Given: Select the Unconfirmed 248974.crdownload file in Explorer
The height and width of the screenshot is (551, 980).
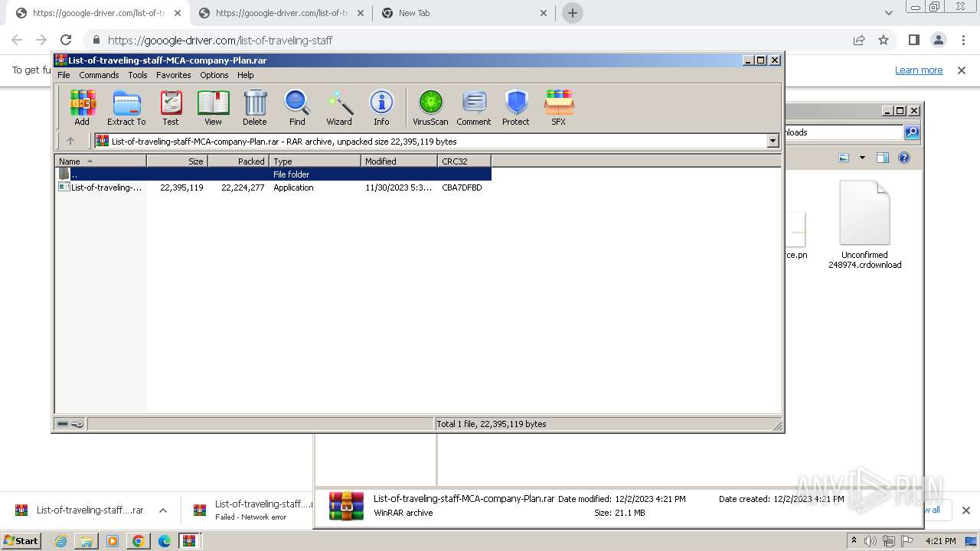Looking at the screenshot, I should coord(865,225).
